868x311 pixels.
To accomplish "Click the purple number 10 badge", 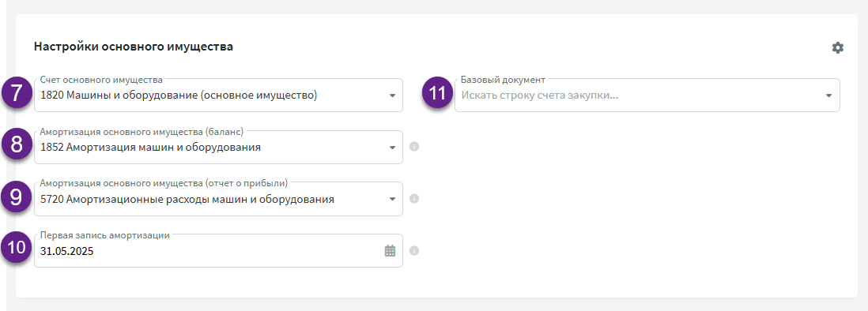I will [17, 247].
